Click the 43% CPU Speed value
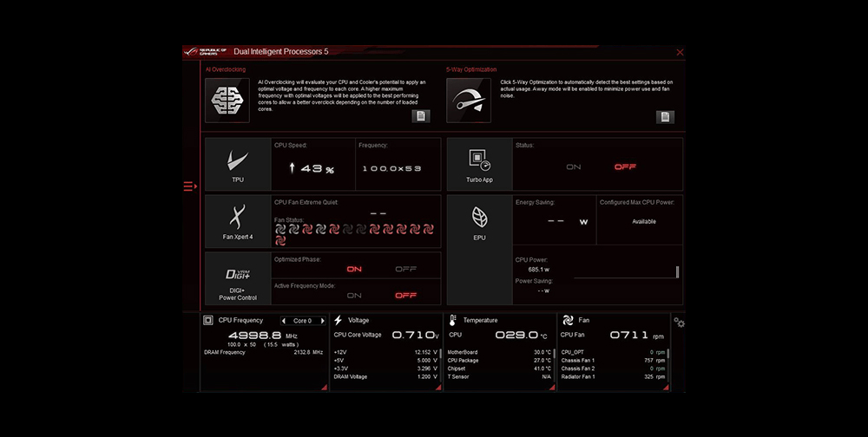The width and height of the screenshot is (868, 437). (312, 169)
